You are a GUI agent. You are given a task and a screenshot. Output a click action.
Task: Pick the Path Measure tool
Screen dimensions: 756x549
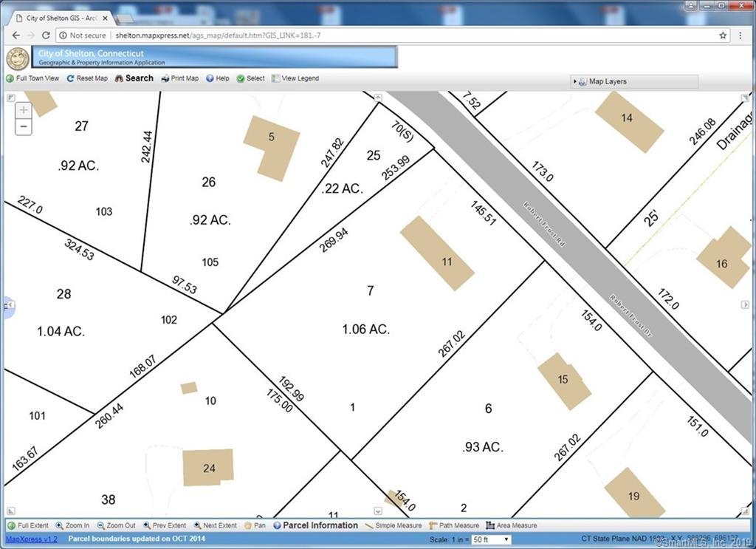click(x=454, y=525)
